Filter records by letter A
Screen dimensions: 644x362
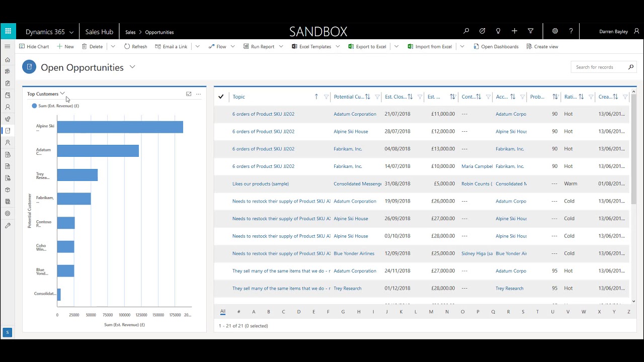[254, 312]
